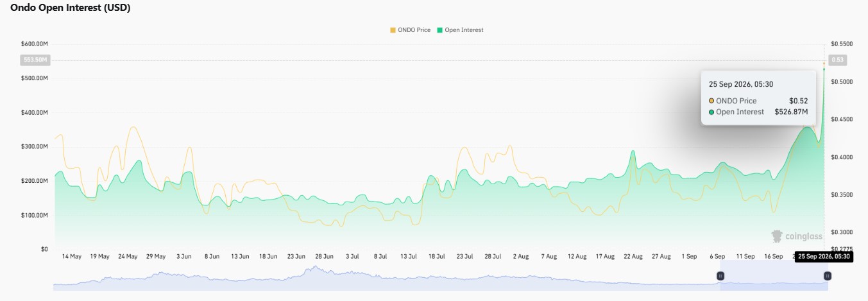The width and height of the screenshot is (868, 301).
Task: Click the $100.00M axis label
Action: (35, 215)
